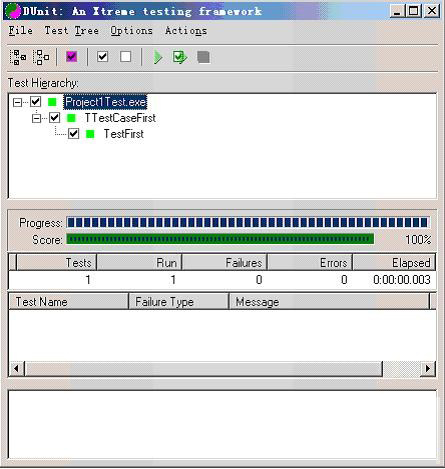This screenshot has height=469, width=445.
Task: Collapse the TTestCaseFirst tree node
Action: [36, 118]
